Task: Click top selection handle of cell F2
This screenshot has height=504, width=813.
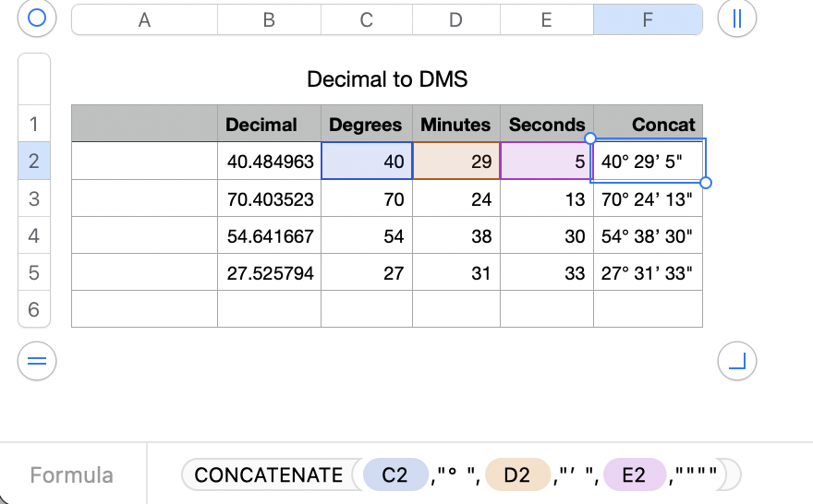Action: pyautogui.click(x=591, y=139)
